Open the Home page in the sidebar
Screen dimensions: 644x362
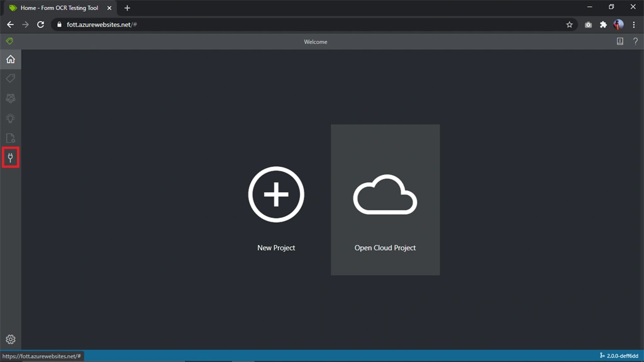[10, 59]
